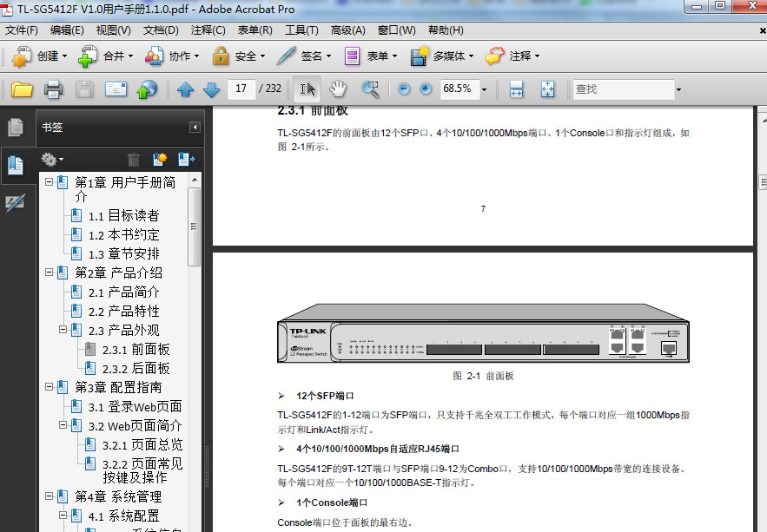This screenshot has height=532, width=767.
Task: Open bookmark options gear menu
Action: 52,160
